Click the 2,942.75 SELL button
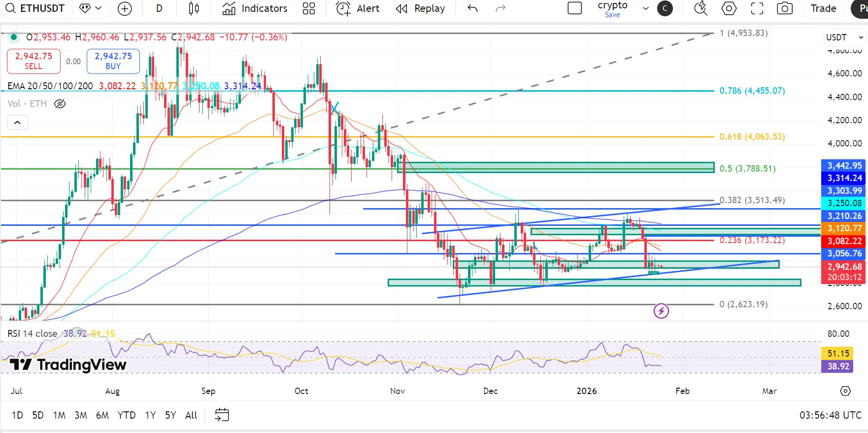This screenshot has width=868, height=433. 33,61
